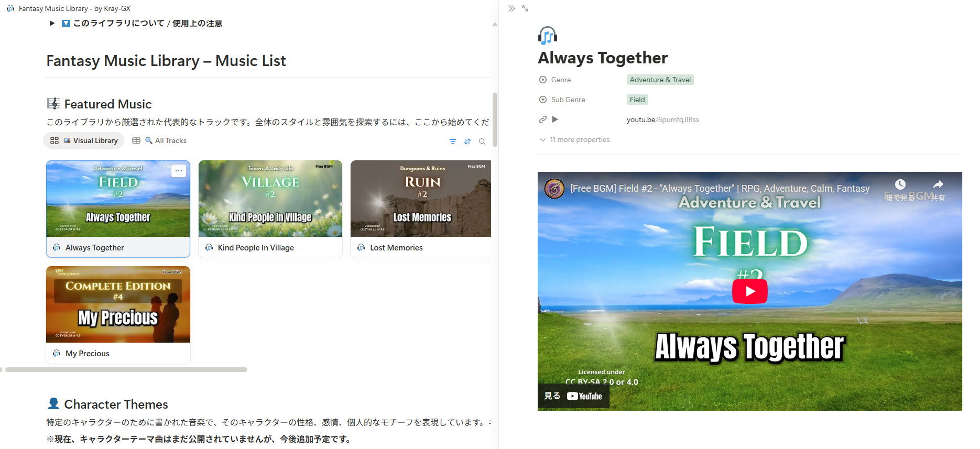Close the side peek with double chevron
980x449 pixels.
coord(511,8)
